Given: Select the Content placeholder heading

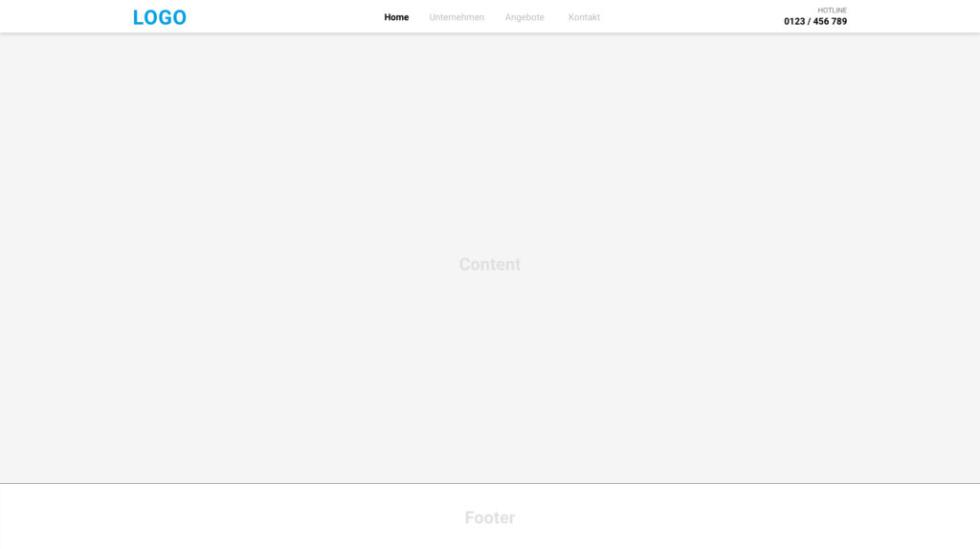Looking at the screenshot, I should pos(489,264).
